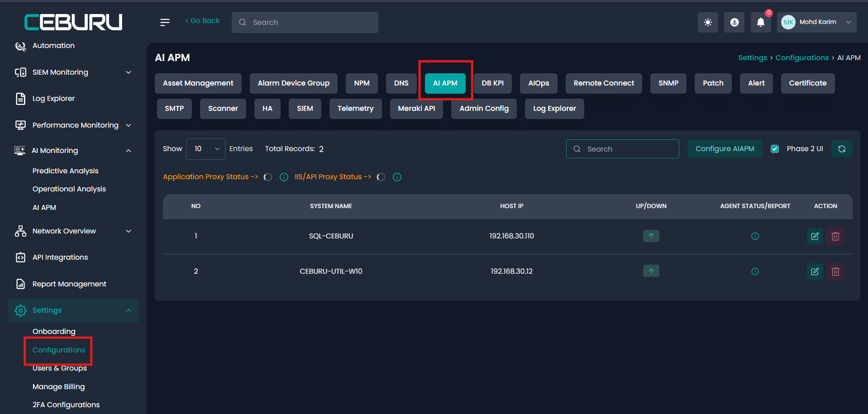Click the user status face icon

(734, 22)
